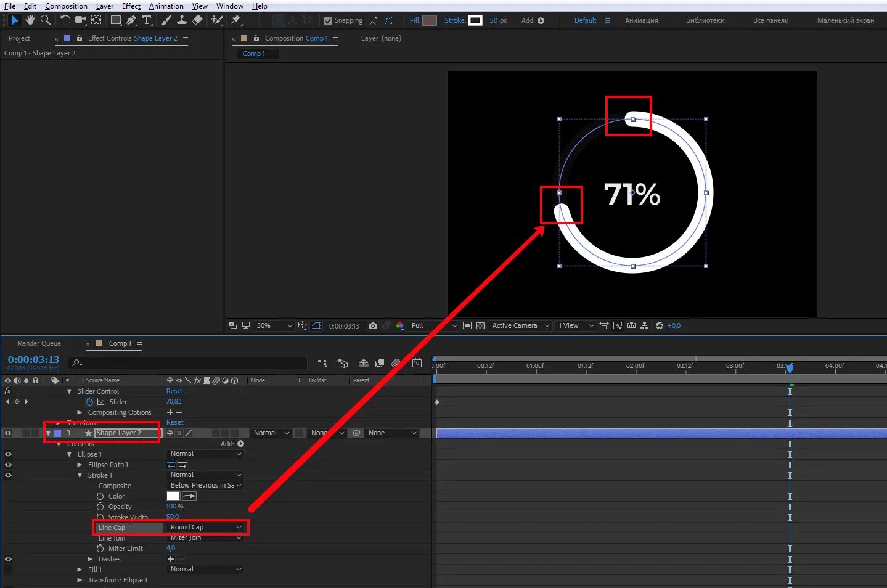Click the Composition Mini-Flowchart icon in timeline
Screen dimensions: 887x588
click(x=322, y=364)
